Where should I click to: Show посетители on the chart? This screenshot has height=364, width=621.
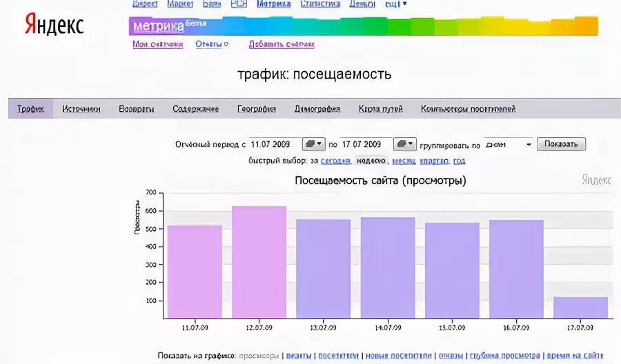click(338, 356)
